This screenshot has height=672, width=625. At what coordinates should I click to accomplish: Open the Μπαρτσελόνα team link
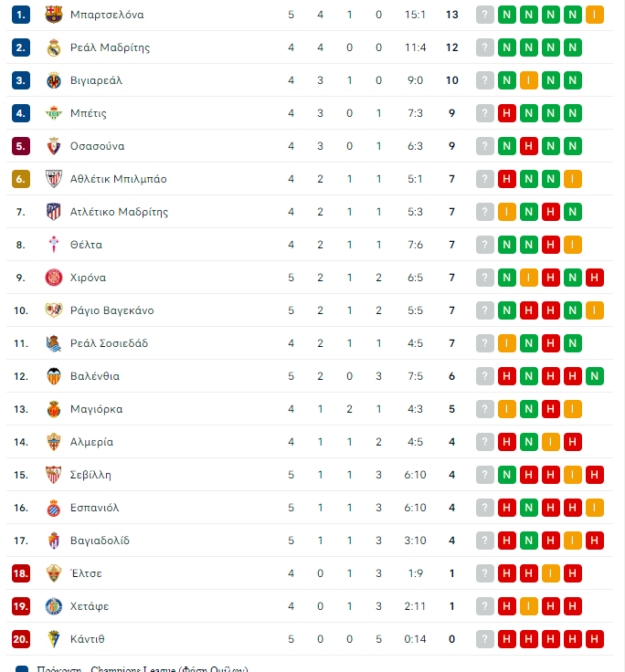pyautogui.click(x=107, y=15)
